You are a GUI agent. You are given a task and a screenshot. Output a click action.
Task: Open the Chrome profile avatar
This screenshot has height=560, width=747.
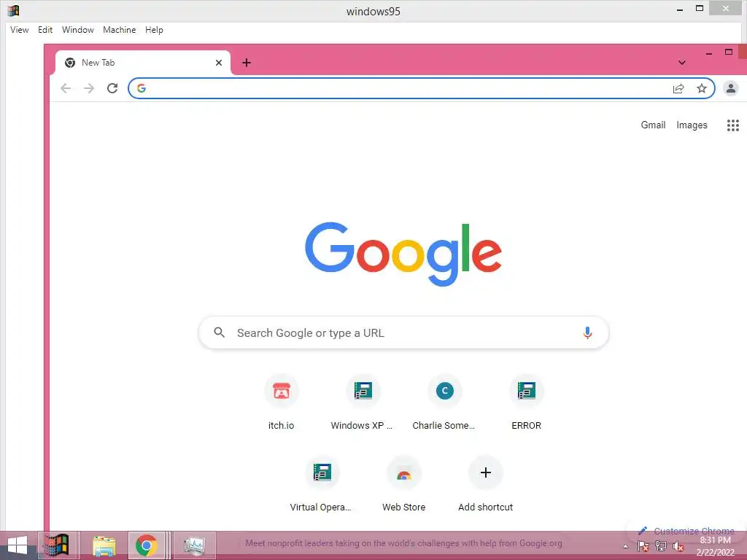pos(731,88)
